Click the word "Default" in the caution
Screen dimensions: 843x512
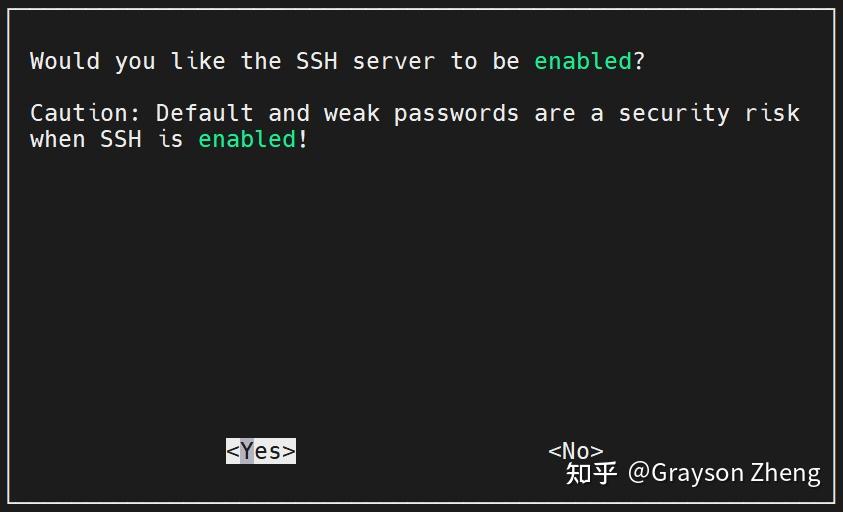(x=205, y=113)
